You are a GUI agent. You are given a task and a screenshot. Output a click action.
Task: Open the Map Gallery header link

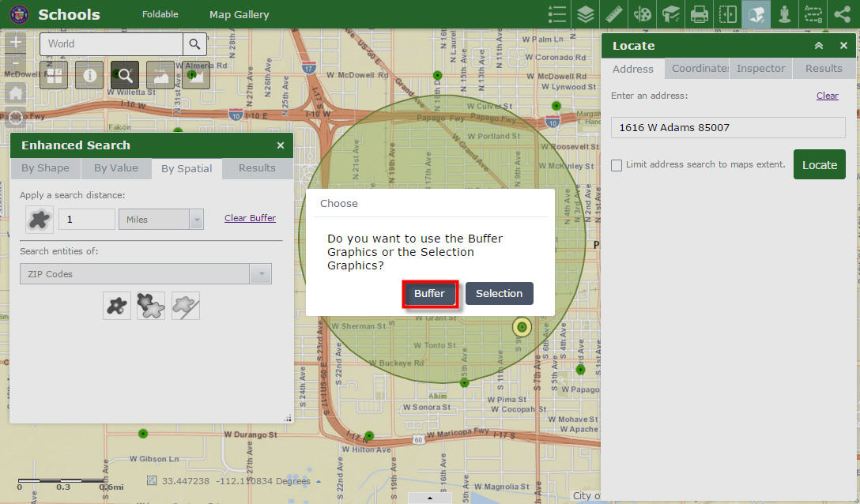(240, 15)
